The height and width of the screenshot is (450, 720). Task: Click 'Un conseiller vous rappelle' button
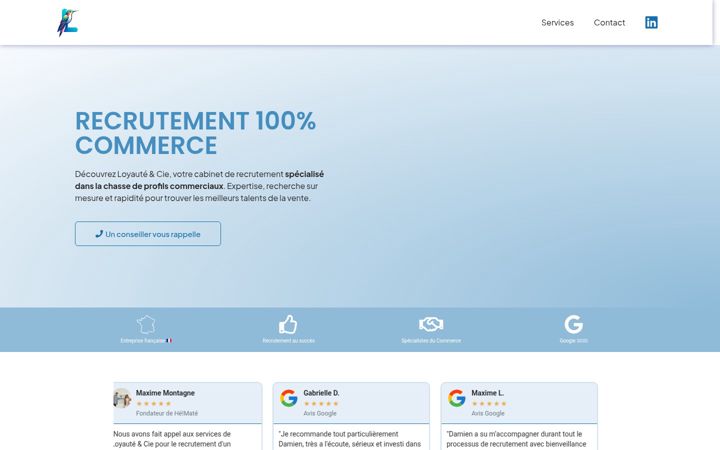click(x=148, y=234)
